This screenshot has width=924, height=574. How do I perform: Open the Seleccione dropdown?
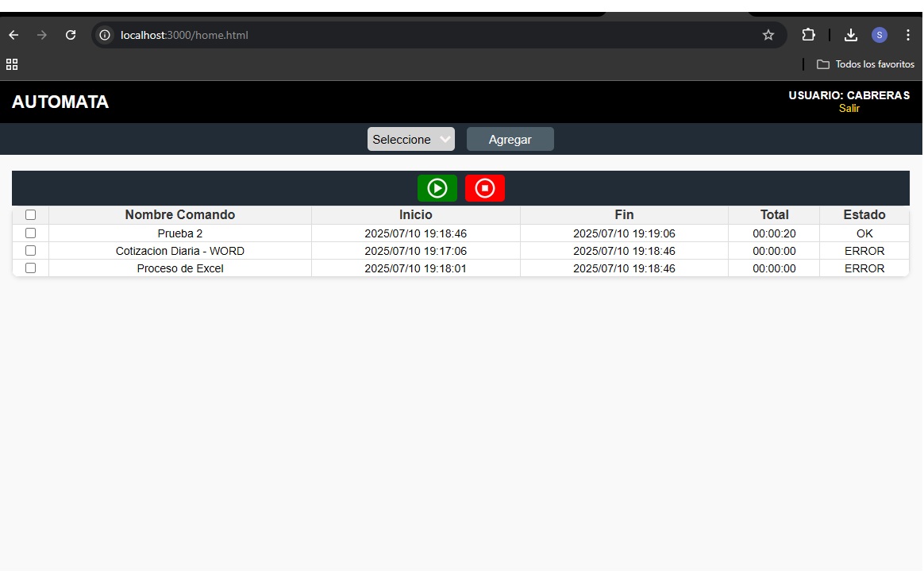click(410, 139)
